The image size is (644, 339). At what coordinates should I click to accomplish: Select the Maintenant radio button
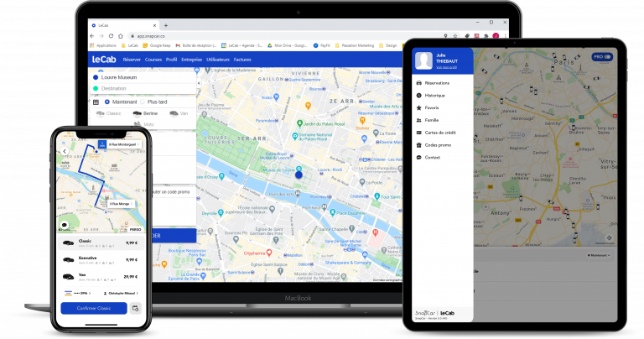pos(107,102)
